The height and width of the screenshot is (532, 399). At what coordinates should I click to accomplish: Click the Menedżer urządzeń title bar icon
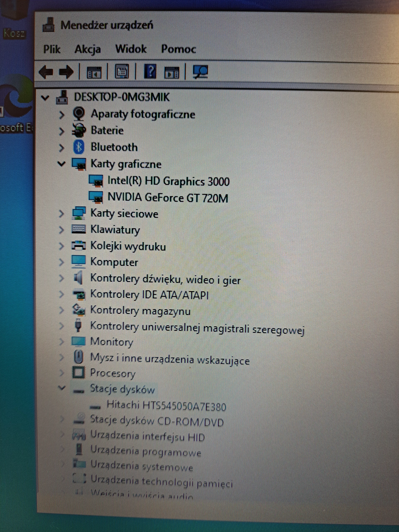(x=49, y=25)
